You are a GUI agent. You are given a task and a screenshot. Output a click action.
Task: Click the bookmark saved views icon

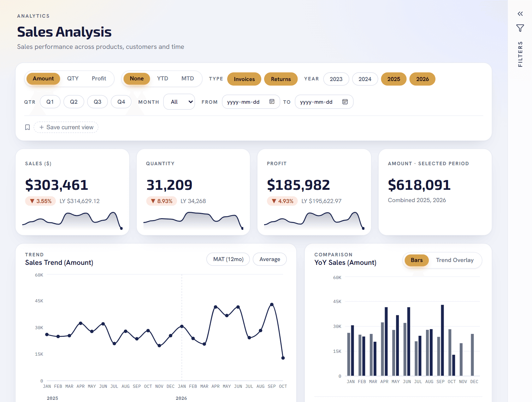tap(27, 127)
